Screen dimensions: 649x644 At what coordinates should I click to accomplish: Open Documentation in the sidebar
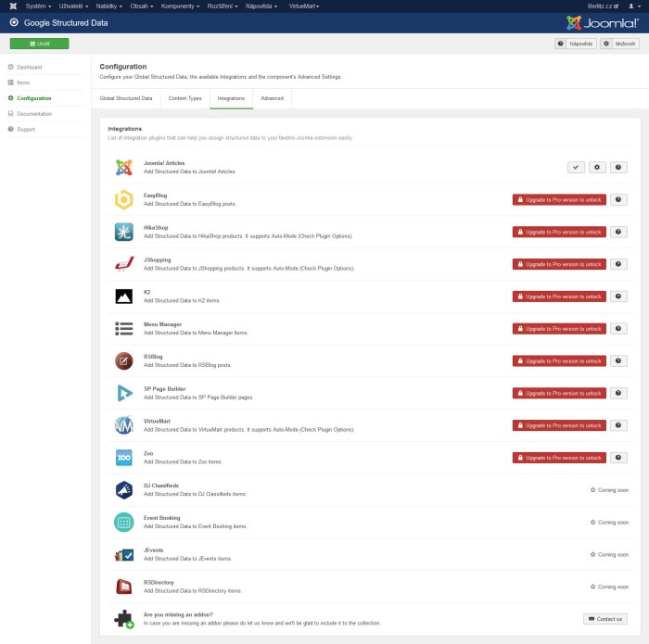pos(33,113)
